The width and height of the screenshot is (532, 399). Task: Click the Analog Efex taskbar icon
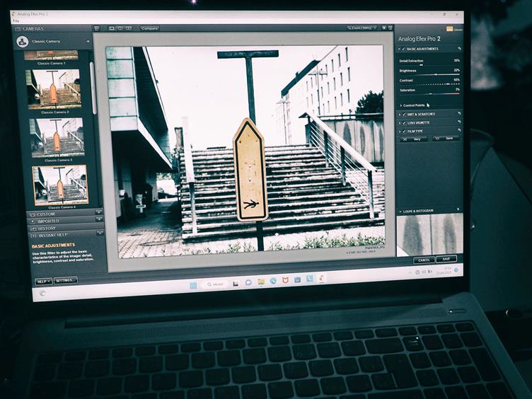[x=321, y=278]
